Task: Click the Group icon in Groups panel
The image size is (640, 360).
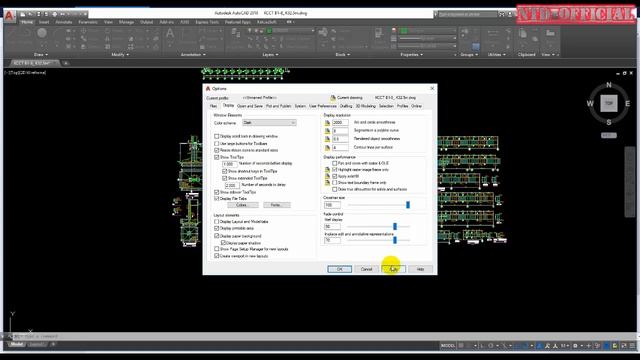Action: [x=464, y=31]
